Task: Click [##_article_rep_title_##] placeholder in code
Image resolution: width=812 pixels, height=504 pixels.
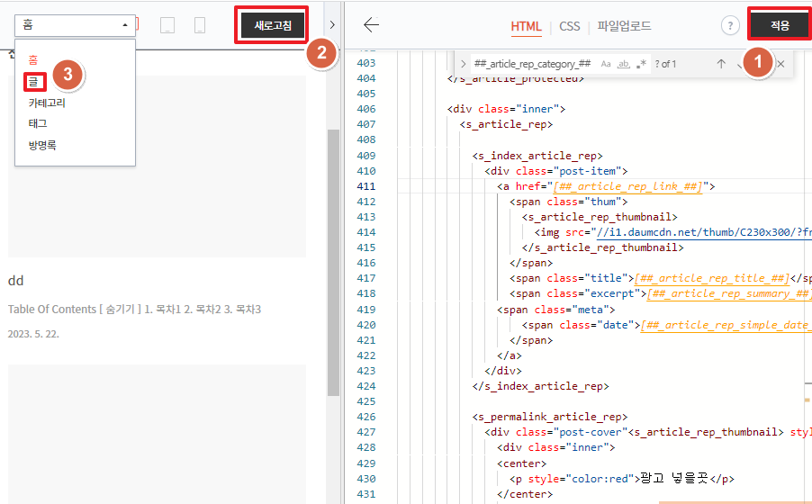Action: point(712,278)
